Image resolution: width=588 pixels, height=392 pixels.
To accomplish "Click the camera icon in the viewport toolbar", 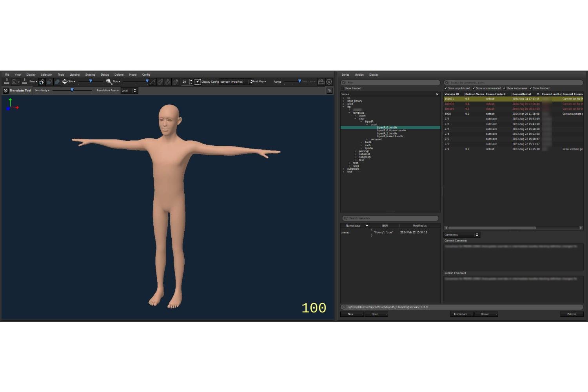I will click(321, 82).
